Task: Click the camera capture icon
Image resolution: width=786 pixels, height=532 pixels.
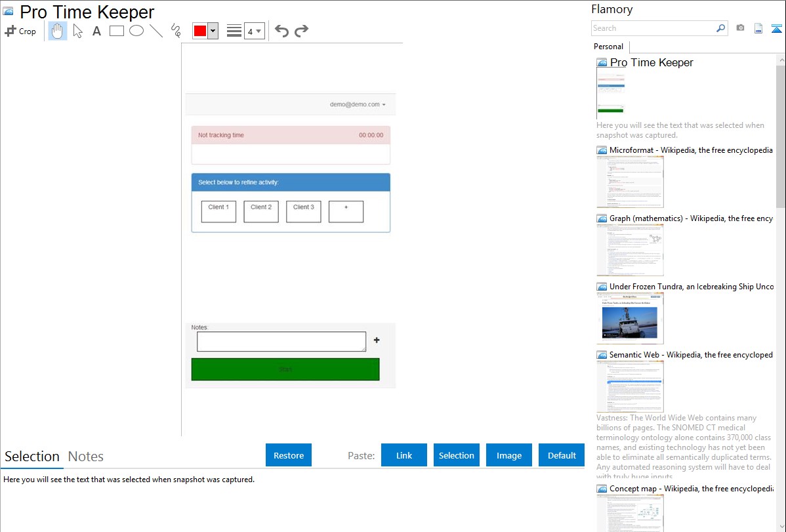Action: [740, 28]
